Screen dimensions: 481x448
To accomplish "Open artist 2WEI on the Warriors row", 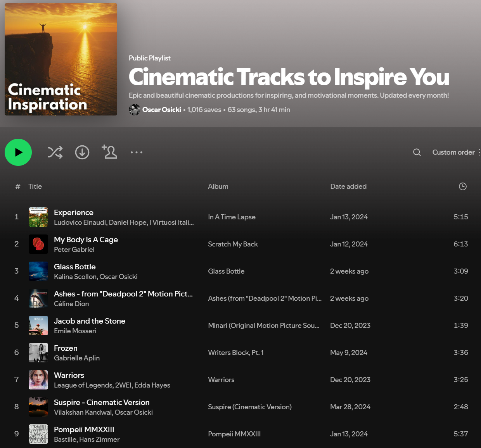I will tap(123, 385).
